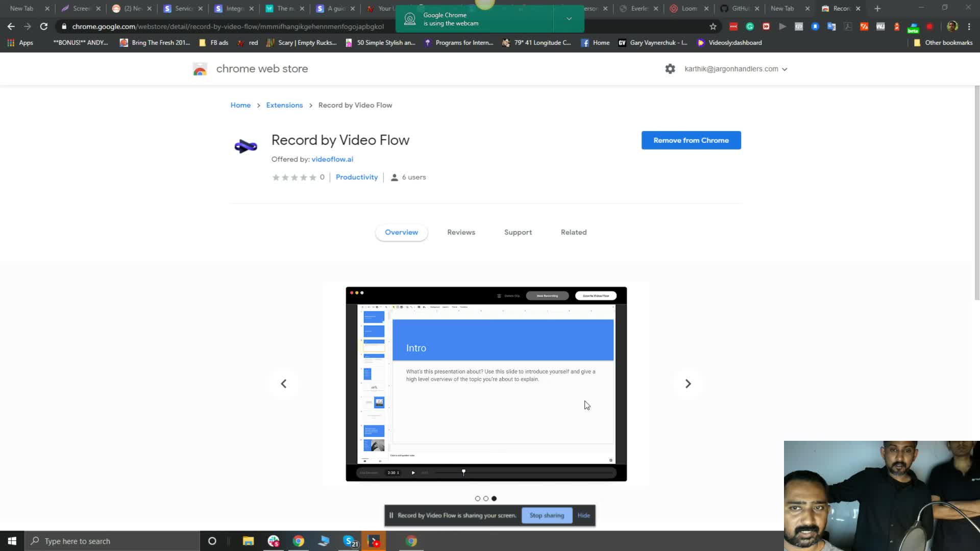Show the next screenshot with right chevron
Viewport: 980px width, 551px height.
click(x=688, y=384)
